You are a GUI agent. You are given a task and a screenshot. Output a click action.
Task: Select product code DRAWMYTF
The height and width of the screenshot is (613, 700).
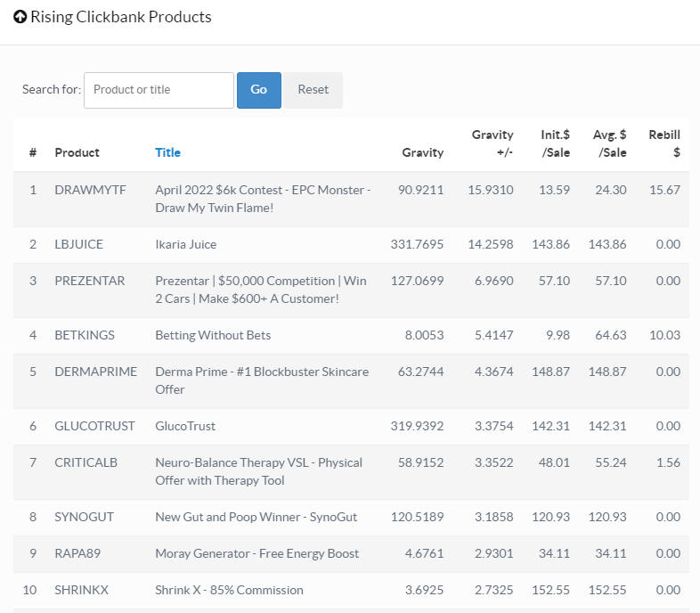(x=91, y=190)
